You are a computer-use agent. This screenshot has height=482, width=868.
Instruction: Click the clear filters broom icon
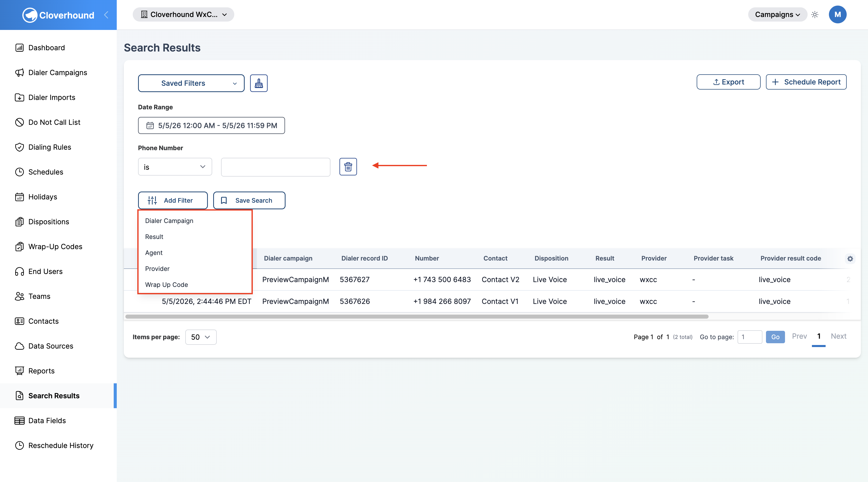[259, 83]
